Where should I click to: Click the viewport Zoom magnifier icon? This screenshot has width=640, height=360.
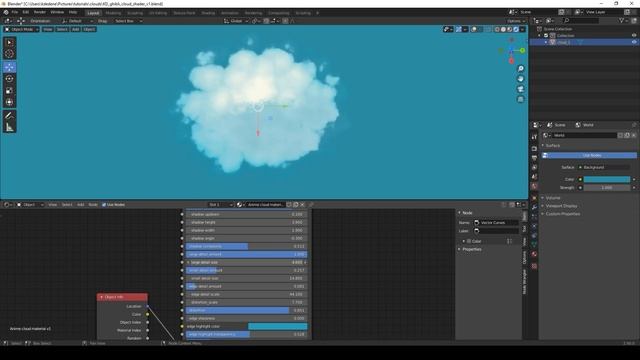[x=520, y=69]
